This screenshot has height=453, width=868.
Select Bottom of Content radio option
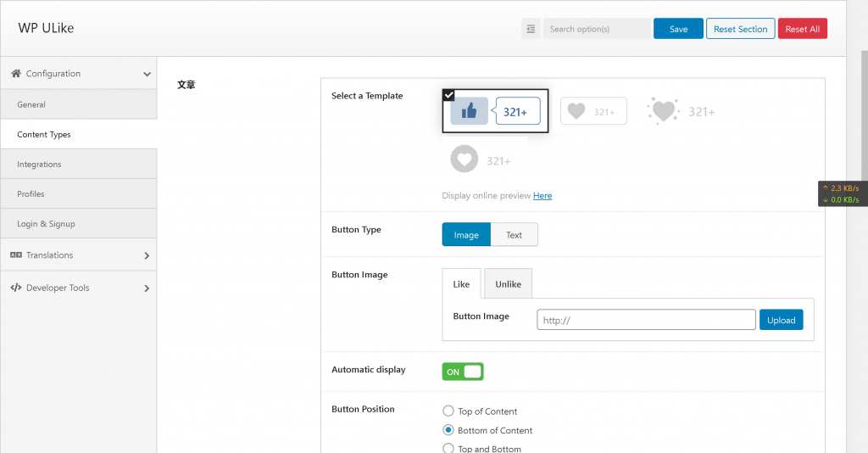point(449,430)
